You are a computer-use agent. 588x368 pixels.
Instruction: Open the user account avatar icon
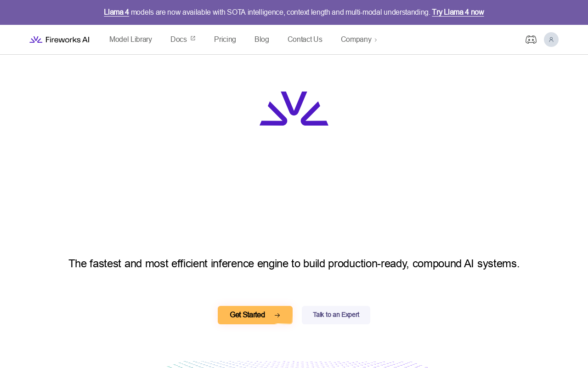(551, 40)
